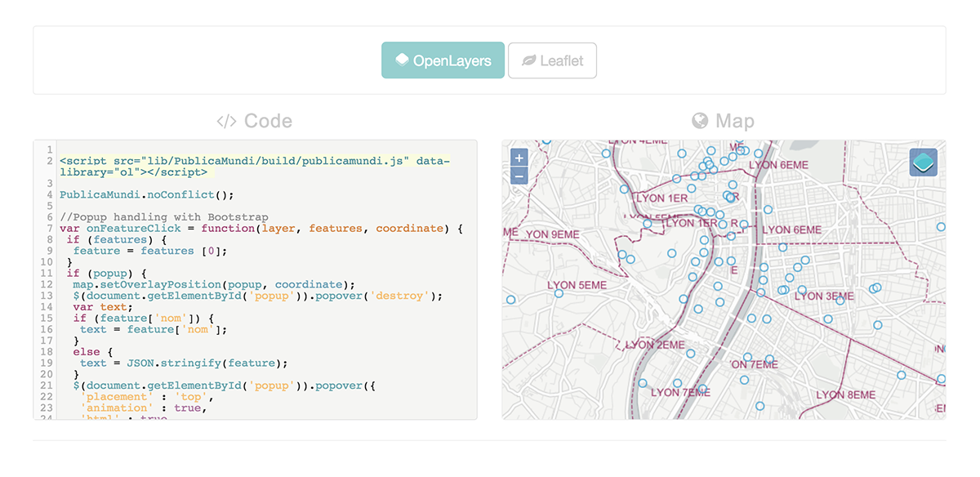The width and height of the screenshot is (980, 477).
Task: Click the "text = feature['nom'];" line
Action: (x=154, y=329)
